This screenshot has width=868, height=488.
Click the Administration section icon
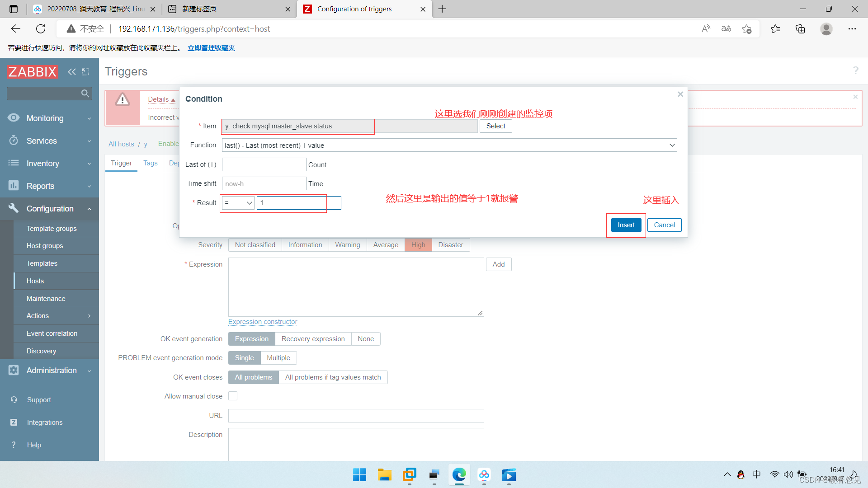coord(13,370)
